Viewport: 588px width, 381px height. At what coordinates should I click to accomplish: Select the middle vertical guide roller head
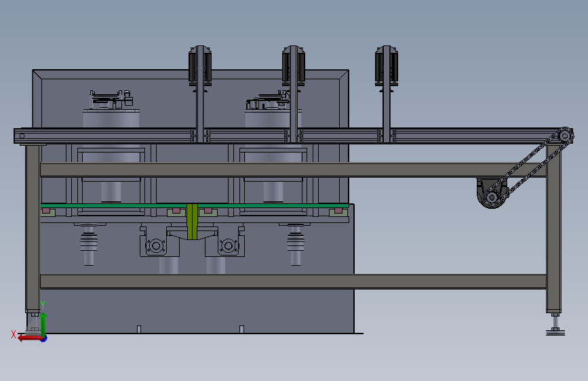(293, 66)
